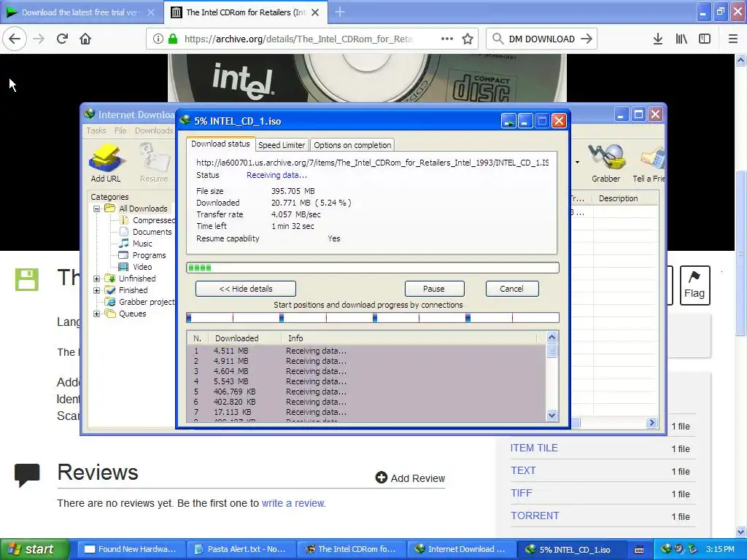747x560 pixels.
Task: Select the Documents category
Action: pos(146,232)
